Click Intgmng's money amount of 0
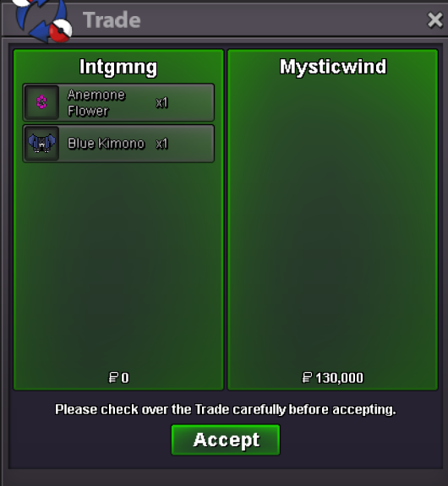This screenshot has width=448, height=486. [125, 378]
